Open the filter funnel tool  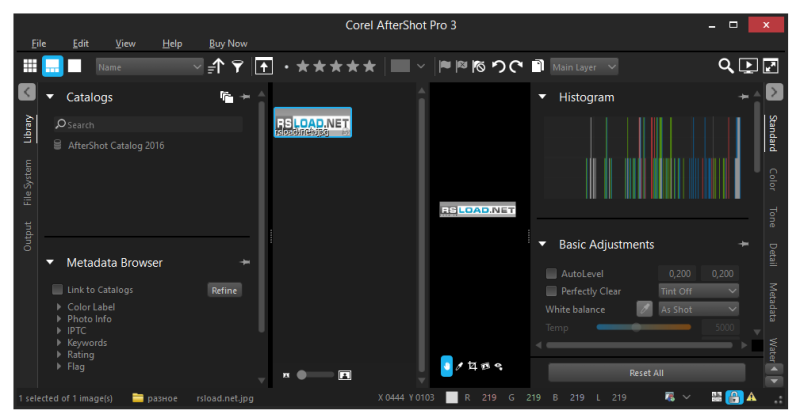(238, 66)
